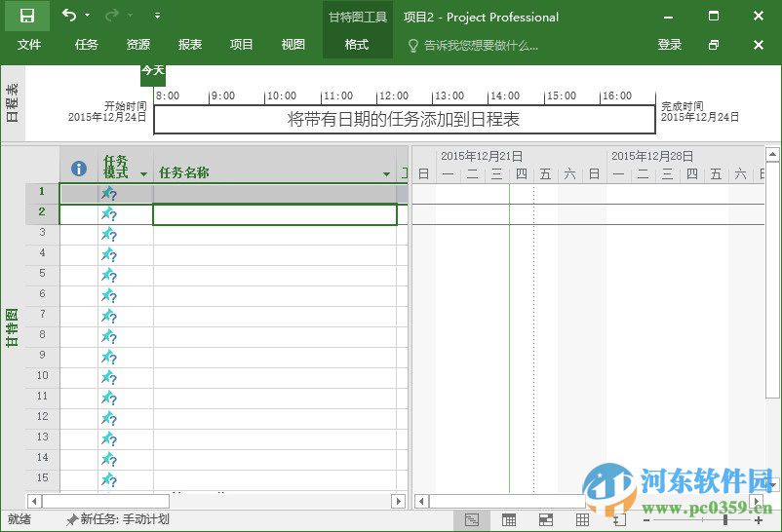Click the 今天 marker on the timeline
Image resolution: width=782 pixels, height=532 pixels.
coord(153,75)
